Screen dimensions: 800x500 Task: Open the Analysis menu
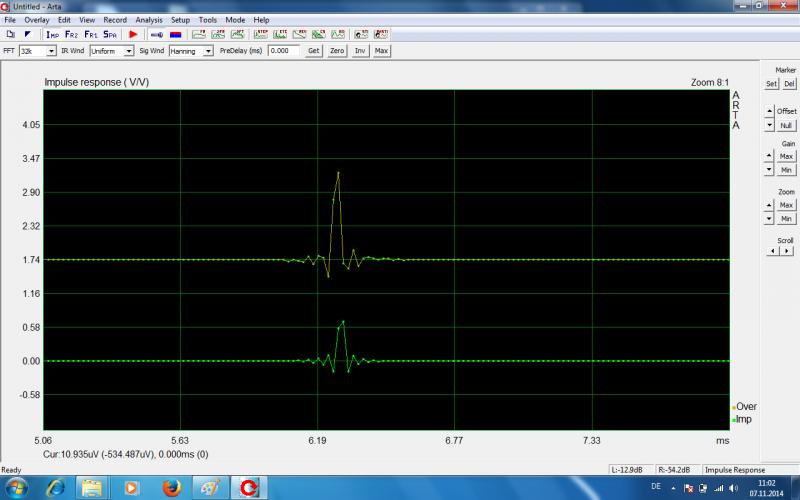point(149,20)
